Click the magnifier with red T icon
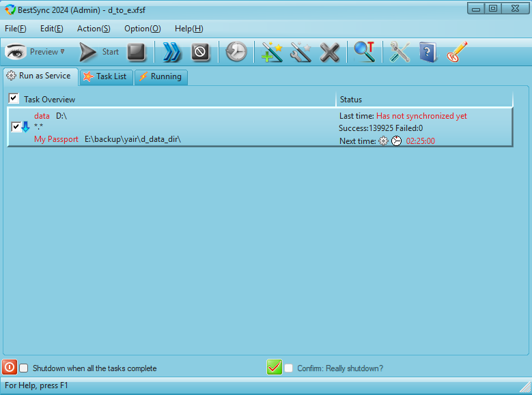 click(364, 52)
